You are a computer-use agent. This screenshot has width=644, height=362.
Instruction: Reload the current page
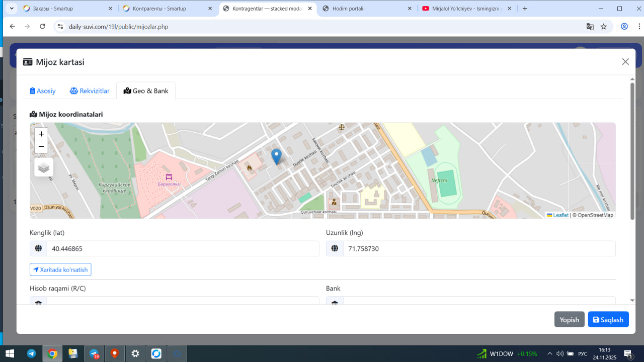click(x=42, y=27)
